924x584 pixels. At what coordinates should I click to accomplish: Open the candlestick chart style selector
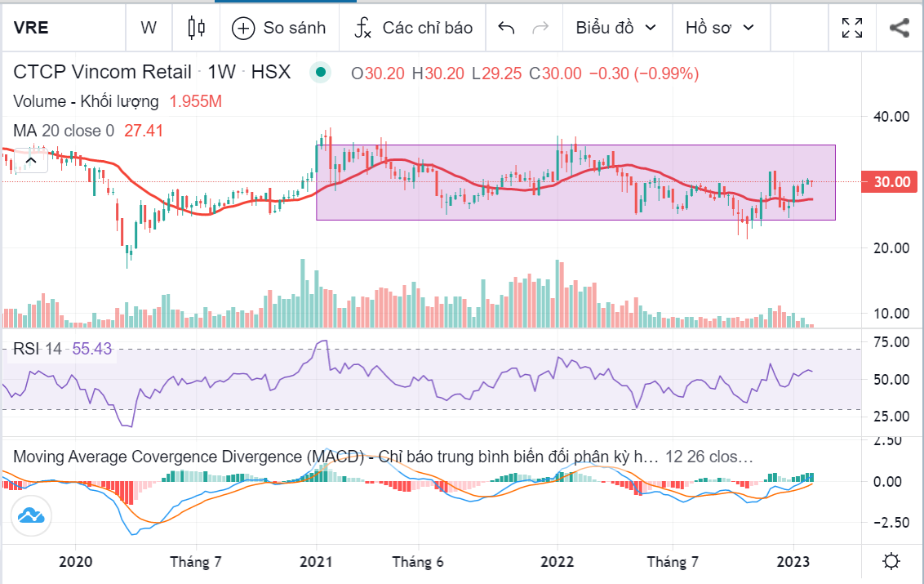[x=196, y=28]
